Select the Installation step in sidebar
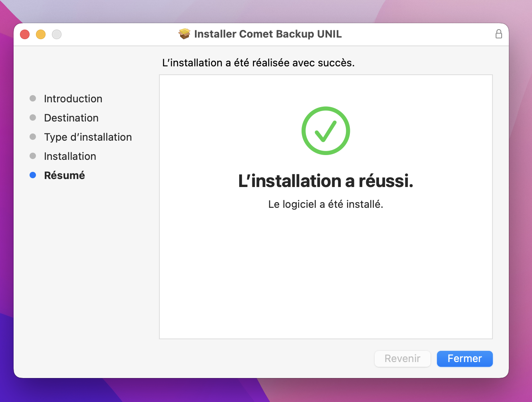532x402 pixels. pos(70,156)
